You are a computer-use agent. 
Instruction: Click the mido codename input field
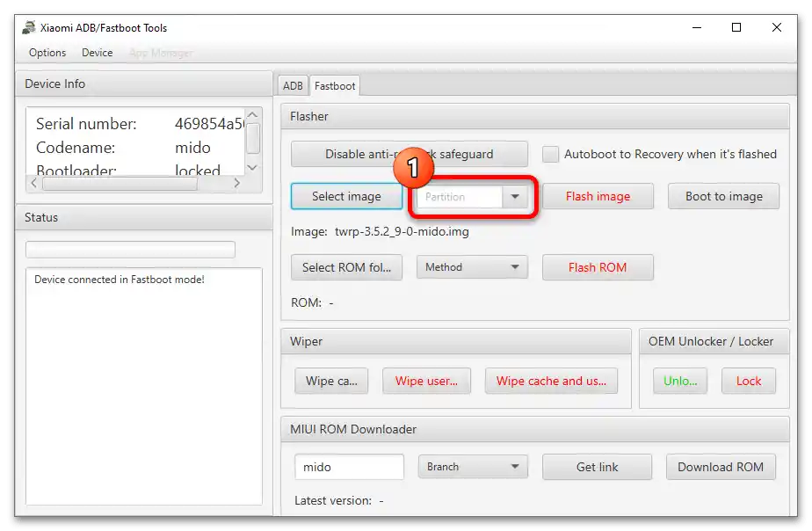[x=349, y=467]
